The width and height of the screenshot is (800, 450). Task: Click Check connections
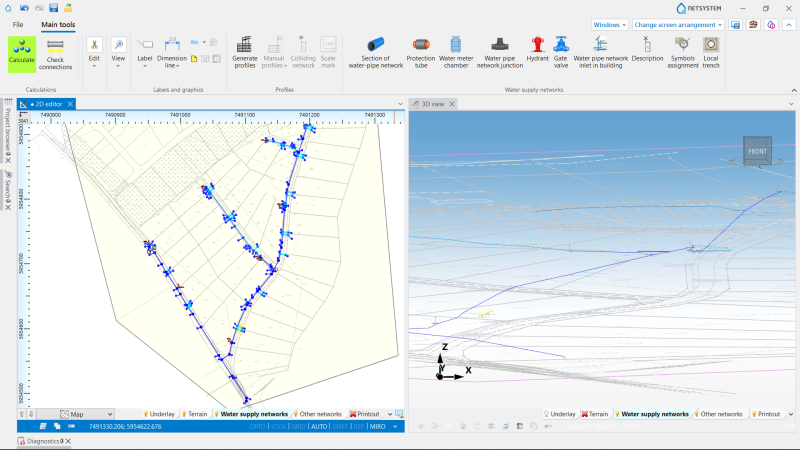(x=55, y=54)
